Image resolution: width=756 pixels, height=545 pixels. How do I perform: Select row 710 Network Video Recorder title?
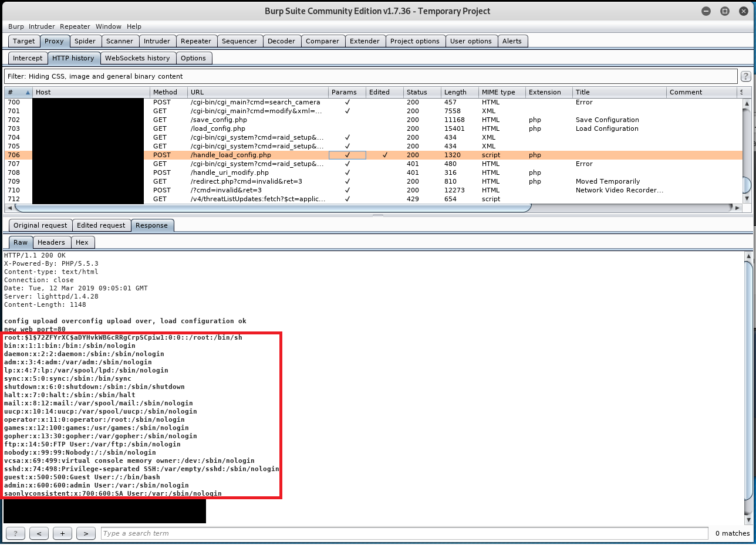619,190
